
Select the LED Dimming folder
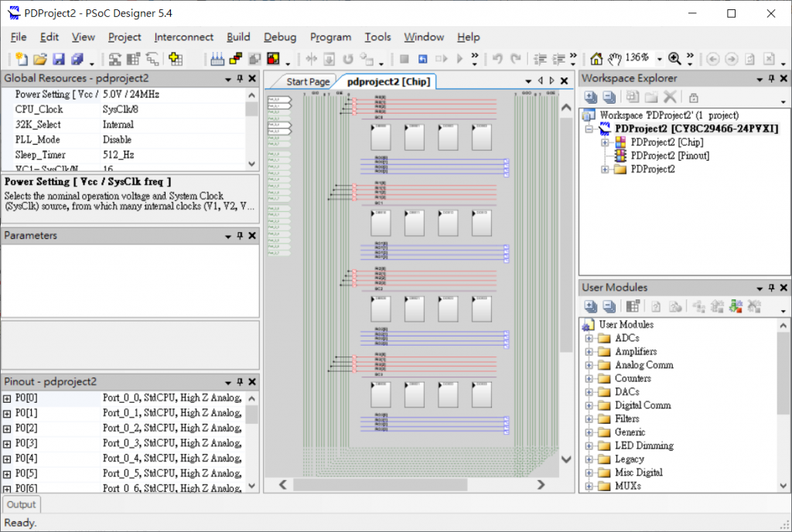coord(644,445)
